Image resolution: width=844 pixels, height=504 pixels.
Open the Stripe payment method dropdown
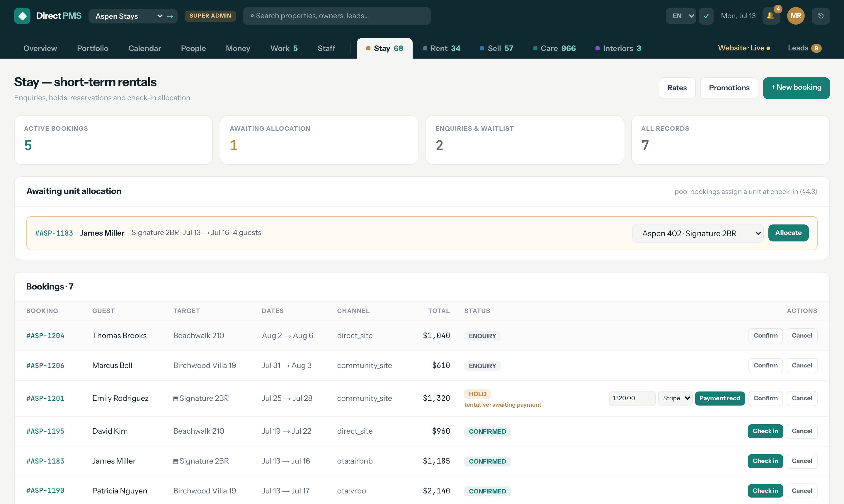point(675,398)
